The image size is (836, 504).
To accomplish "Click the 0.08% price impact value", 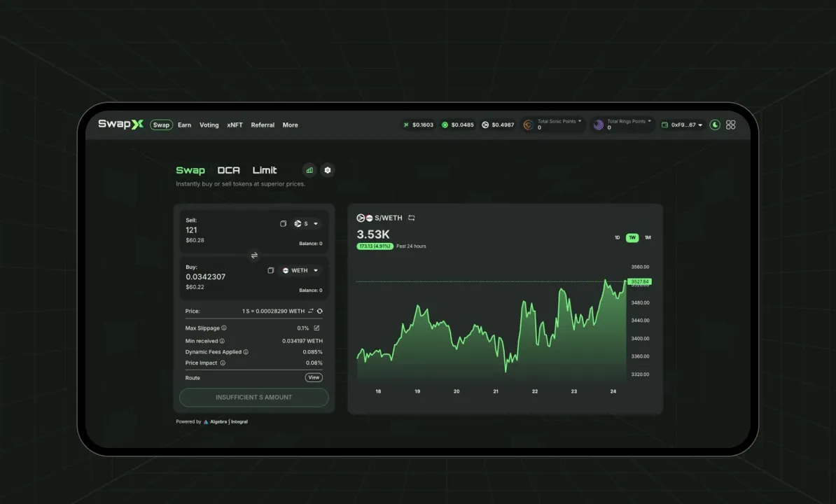I will point(314,363).
